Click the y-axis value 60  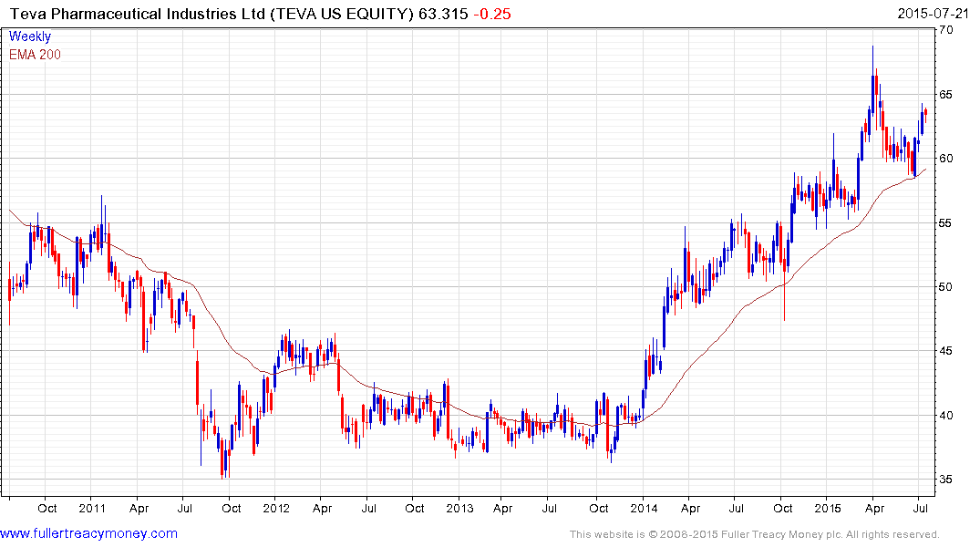(946, 158)
